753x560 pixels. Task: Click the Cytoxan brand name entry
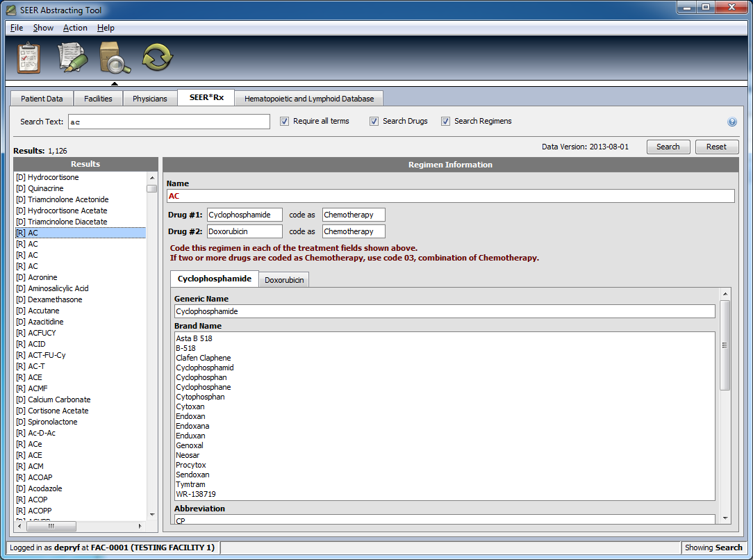[x=190, y=406]
